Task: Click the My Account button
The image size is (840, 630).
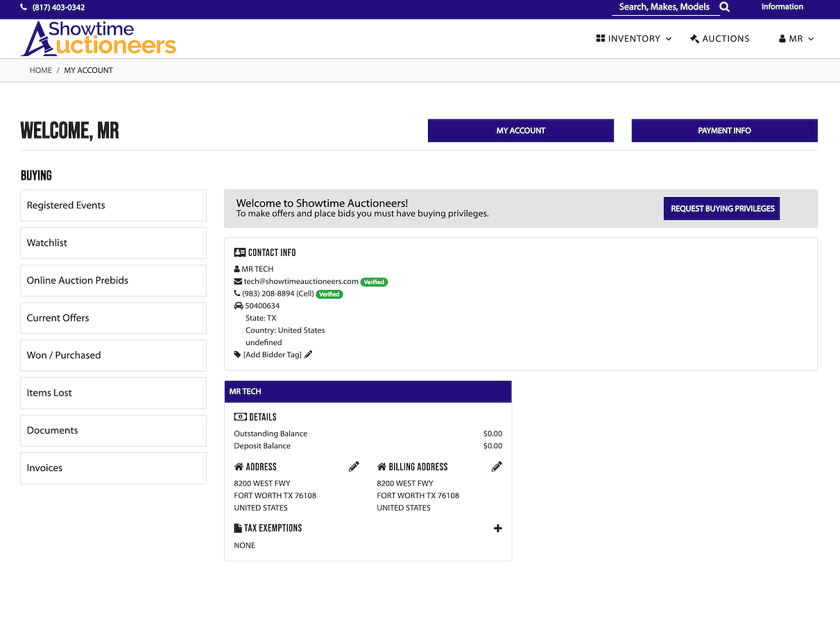Action: point(520,130)
